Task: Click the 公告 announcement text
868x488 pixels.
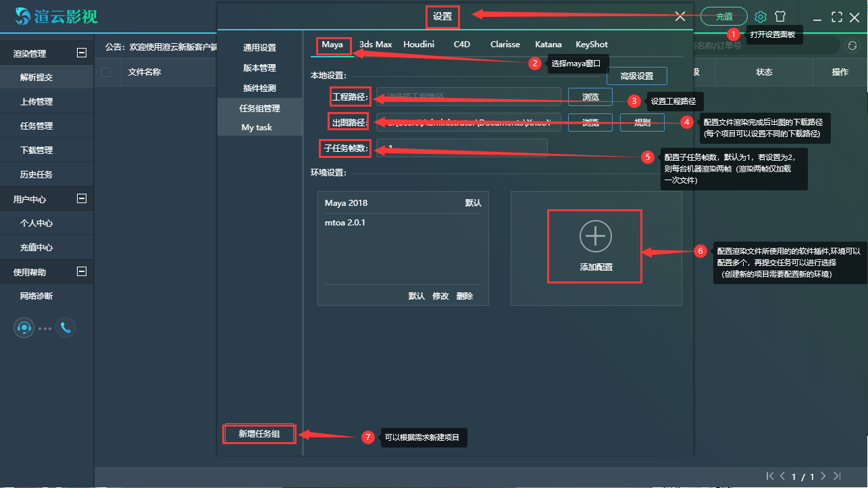Action: (161, 47)
